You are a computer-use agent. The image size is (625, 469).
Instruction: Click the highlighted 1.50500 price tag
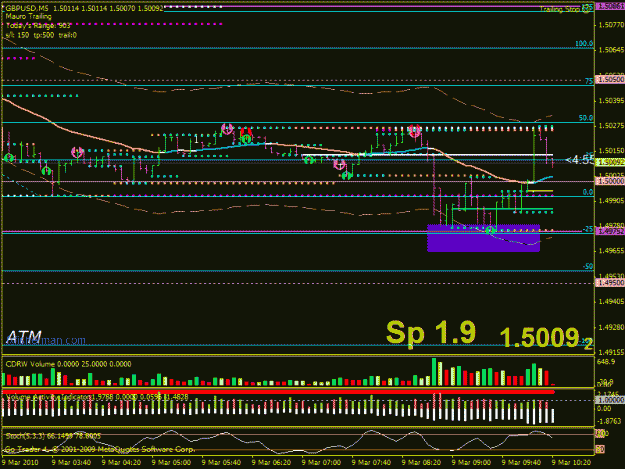pyautogui.click(x=610, y=80)
